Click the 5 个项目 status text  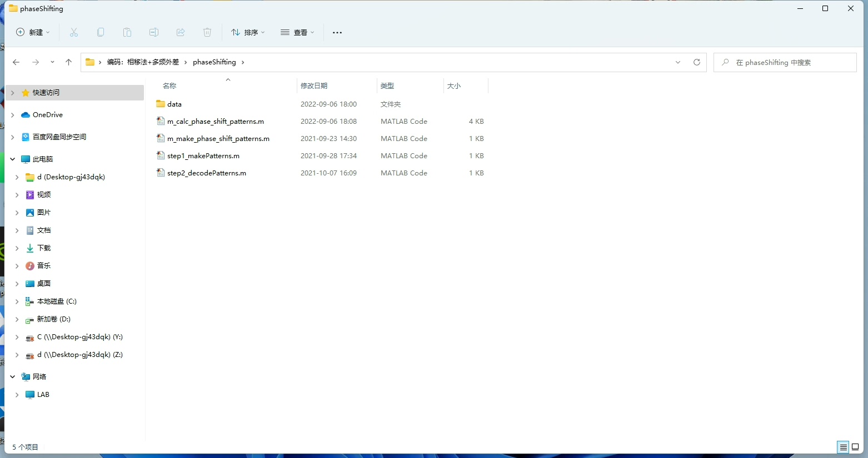coord(25,447)
